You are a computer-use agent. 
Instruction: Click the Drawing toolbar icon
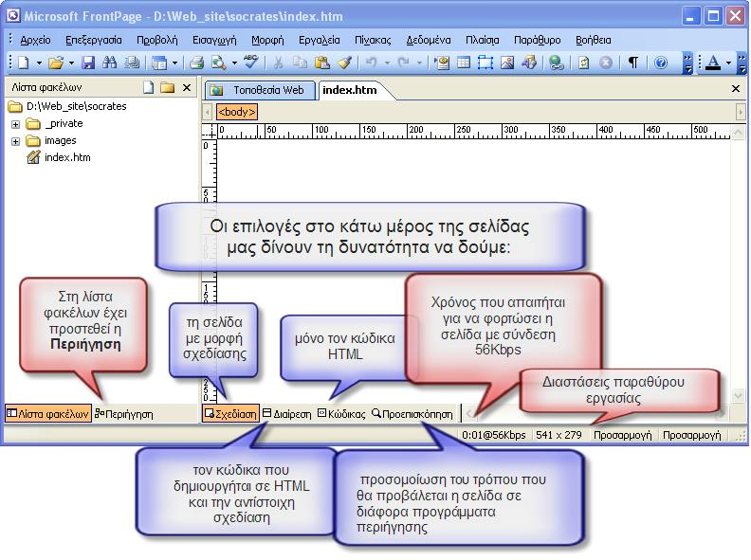tap(529, 63)
